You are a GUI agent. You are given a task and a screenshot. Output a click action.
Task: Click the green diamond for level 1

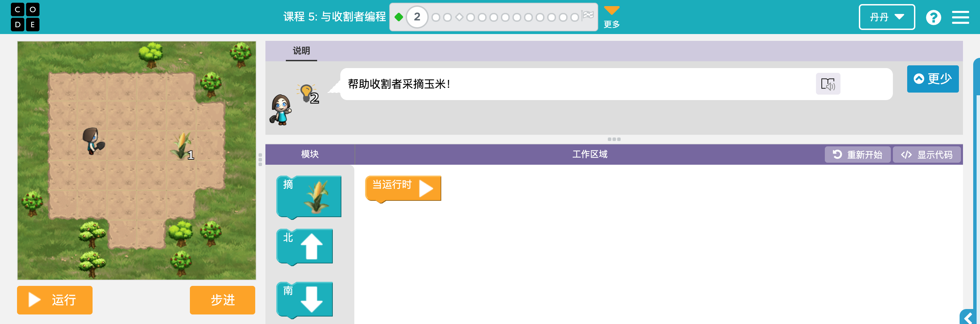click(399, 17)
